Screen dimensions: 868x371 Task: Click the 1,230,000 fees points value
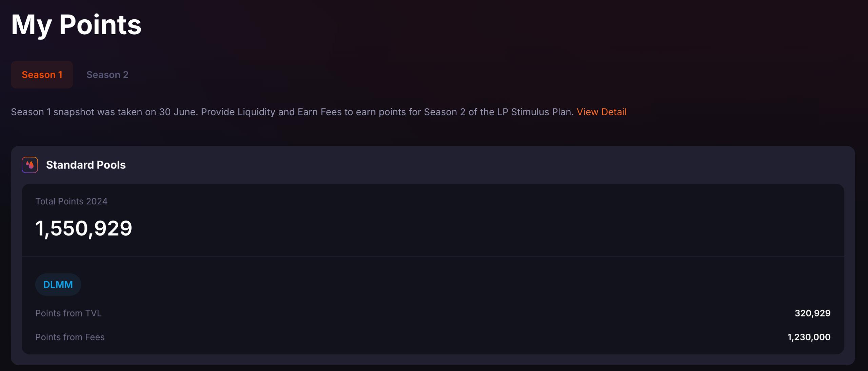click(x=809, y=337)
